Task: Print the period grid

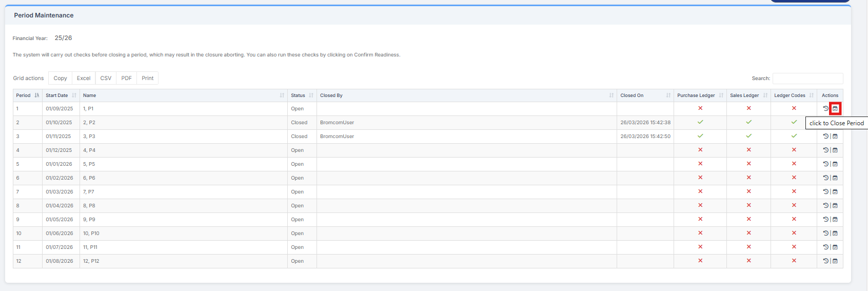Action: pyautogui.click(x=148, y=79)
